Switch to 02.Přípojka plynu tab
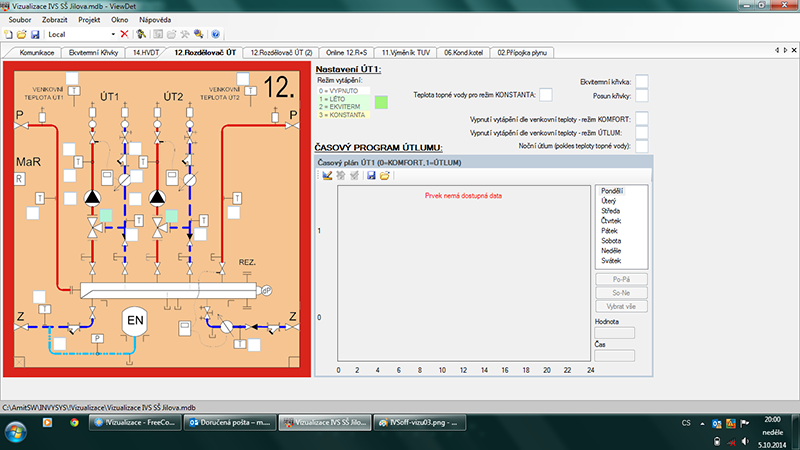 (x=522, y=53)
